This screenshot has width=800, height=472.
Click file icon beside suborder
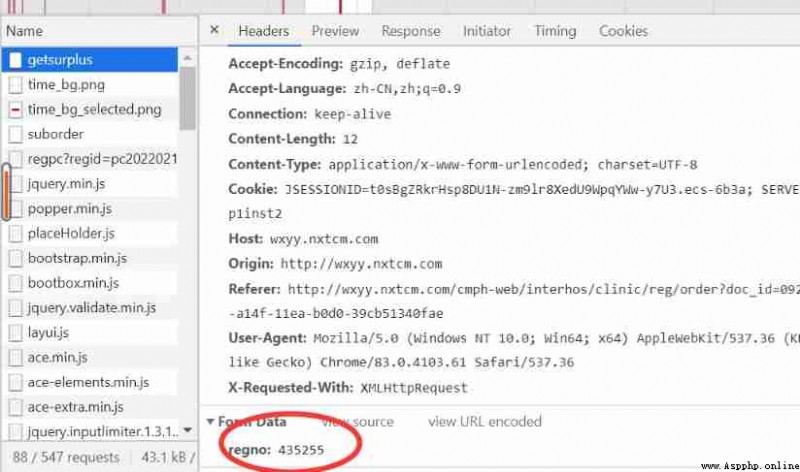coord(16,134)
